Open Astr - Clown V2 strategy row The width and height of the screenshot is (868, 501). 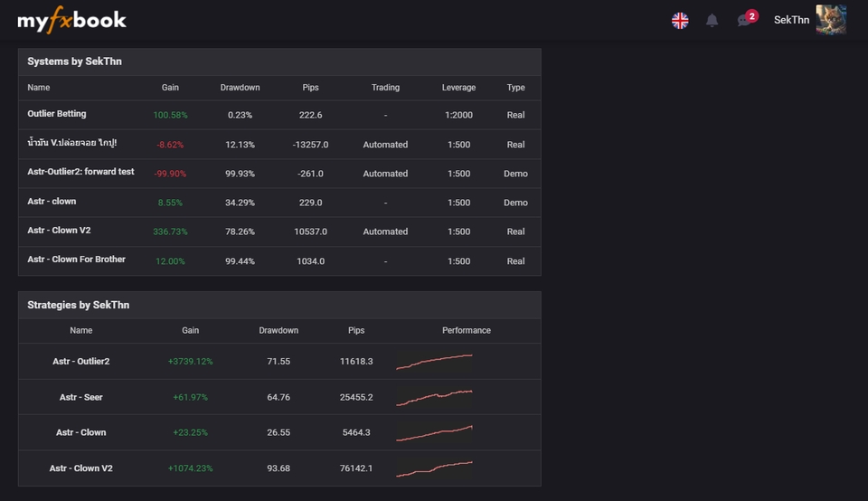click(x=80, y=468)
